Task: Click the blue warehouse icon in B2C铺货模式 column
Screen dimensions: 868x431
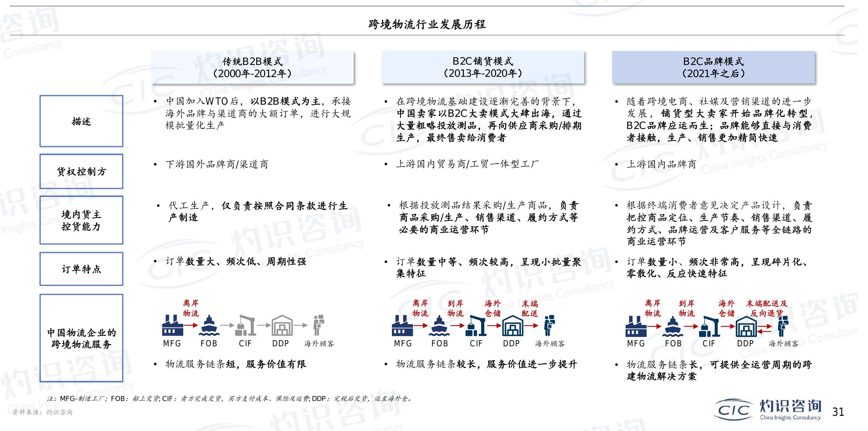Action: point(513,325)
